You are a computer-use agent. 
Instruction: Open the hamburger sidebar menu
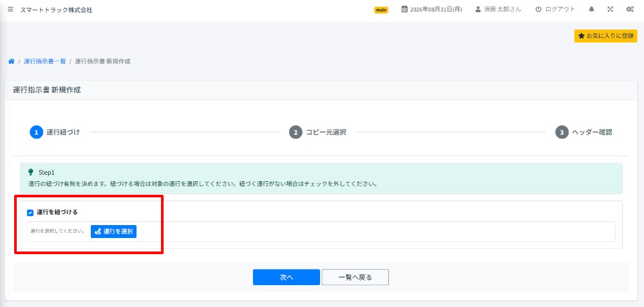pos(10,10)
